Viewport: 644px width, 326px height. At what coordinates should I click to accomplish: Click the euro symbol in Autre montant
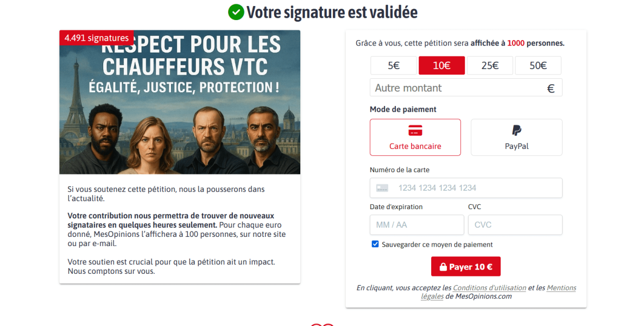pyautogui.click(x=551, y=89)
